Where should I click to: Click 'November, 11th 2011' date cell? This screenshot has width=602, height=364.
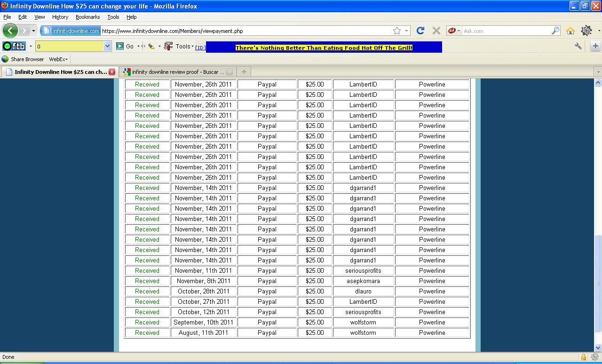[x=203, y=270]
